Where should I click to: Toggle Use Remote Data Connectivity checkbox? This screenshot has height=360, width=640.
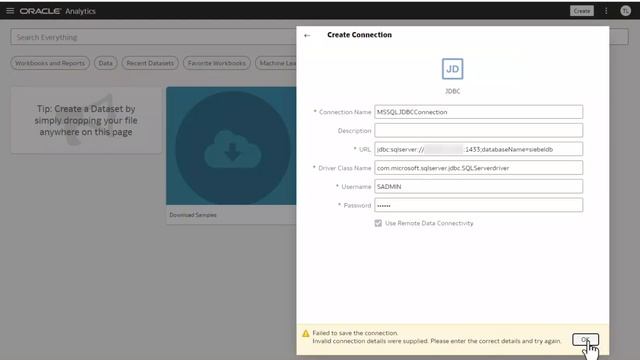click(378, 223)
